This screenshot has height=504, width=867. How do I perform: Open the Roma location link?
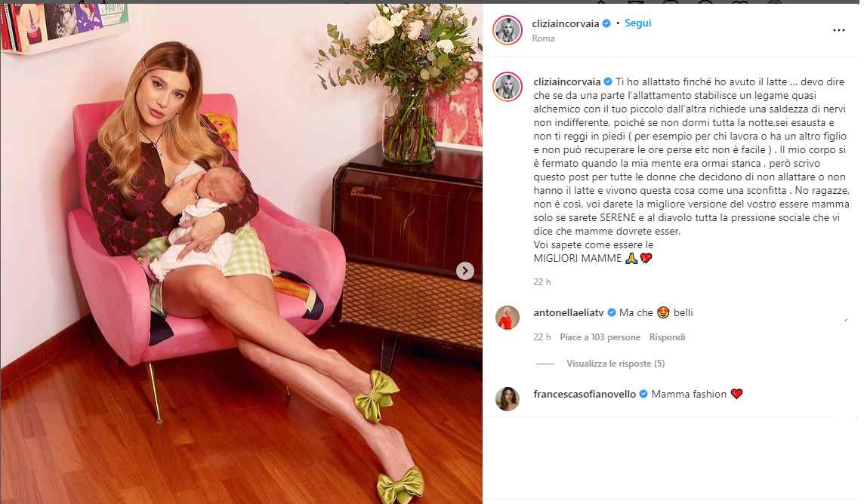543,38
